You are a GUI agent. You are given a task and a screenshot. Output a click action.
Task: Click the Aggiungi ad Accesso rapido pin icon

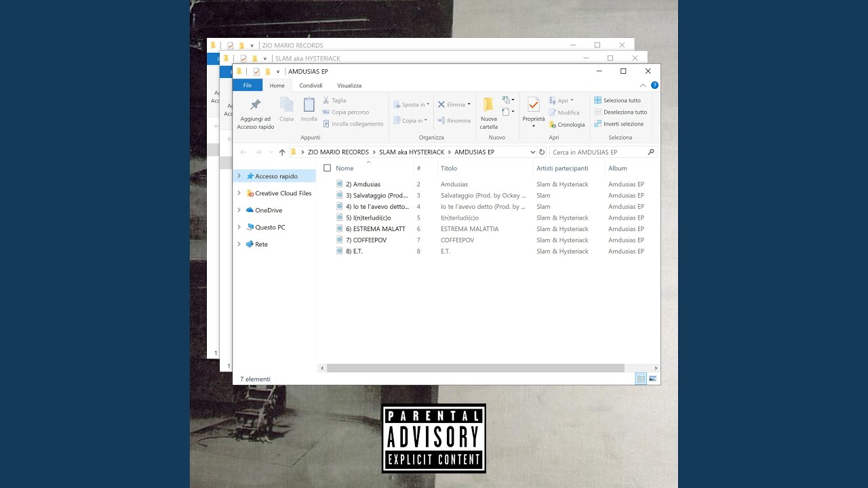point(256,105)
